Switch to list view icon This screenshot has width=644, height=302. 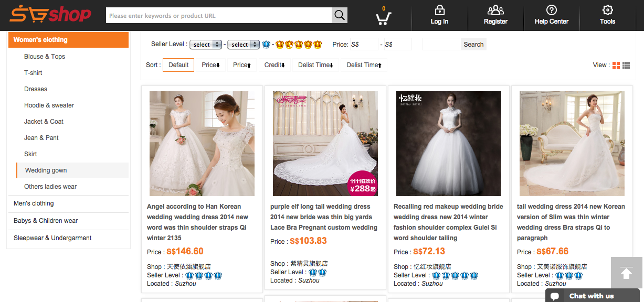point(626,65)
